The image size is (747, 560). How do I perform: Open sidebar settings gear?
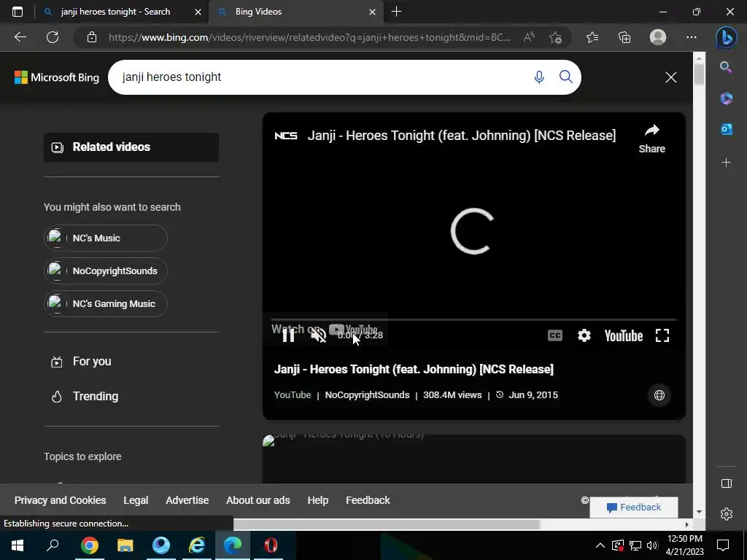[727, 514]
